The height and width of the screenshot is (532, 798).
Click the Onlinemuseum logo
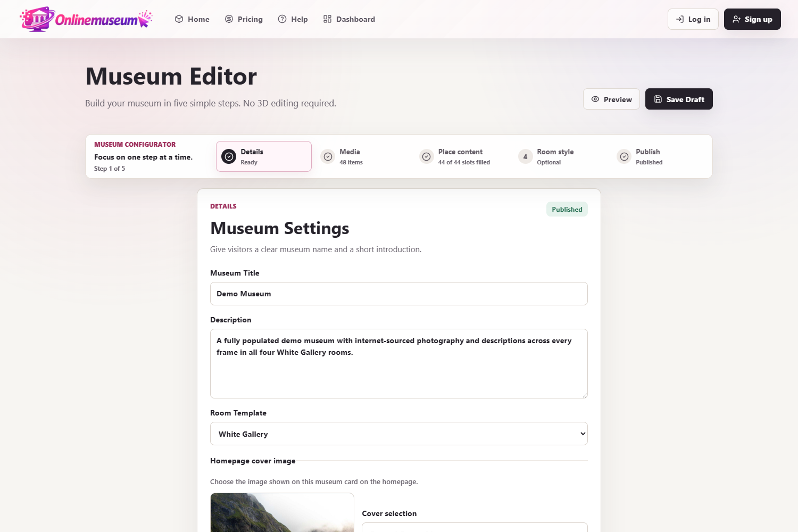coord(86,19)
